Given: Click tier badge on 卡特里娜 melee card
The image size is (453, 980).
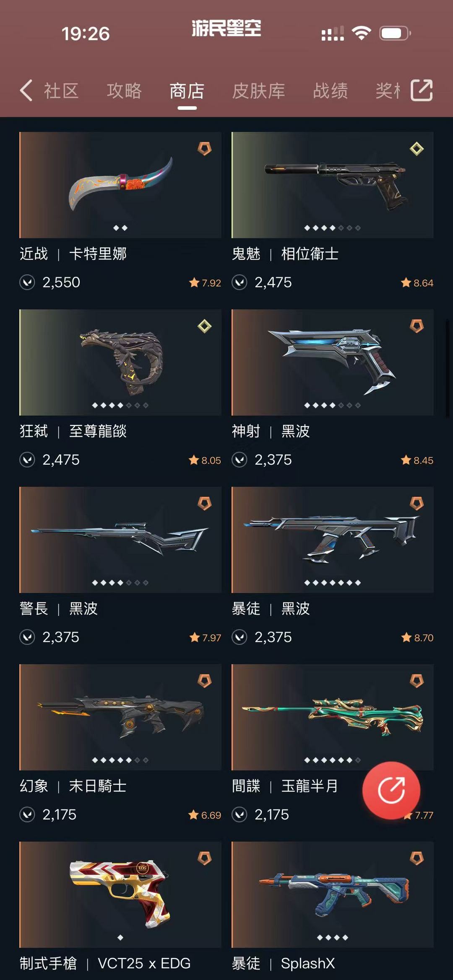Looking at the screenshot, I should [205, 148].
